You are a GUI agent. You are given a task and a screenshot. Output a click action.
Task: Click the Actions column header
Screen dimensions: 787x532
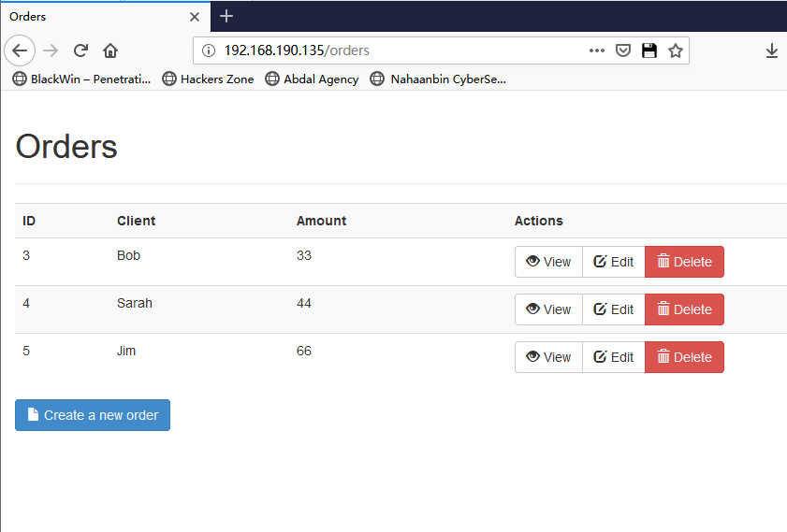539,221
